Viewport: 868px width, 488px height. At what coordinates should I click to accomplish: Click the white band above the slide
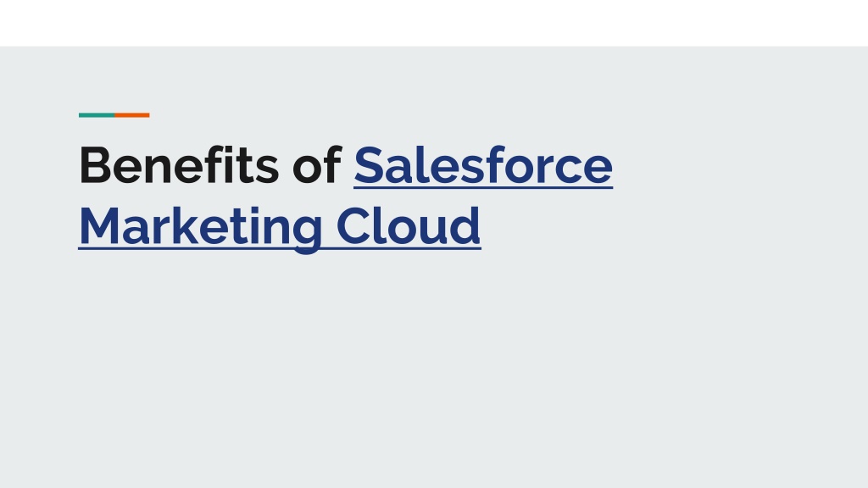coord(434,23)
